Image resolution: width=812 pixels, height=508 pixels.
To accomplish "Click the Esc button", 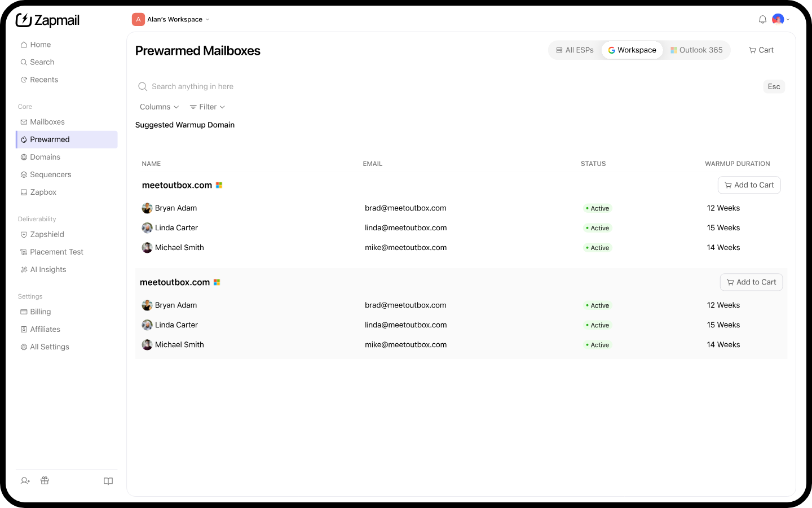I will (x=774, y=86).
